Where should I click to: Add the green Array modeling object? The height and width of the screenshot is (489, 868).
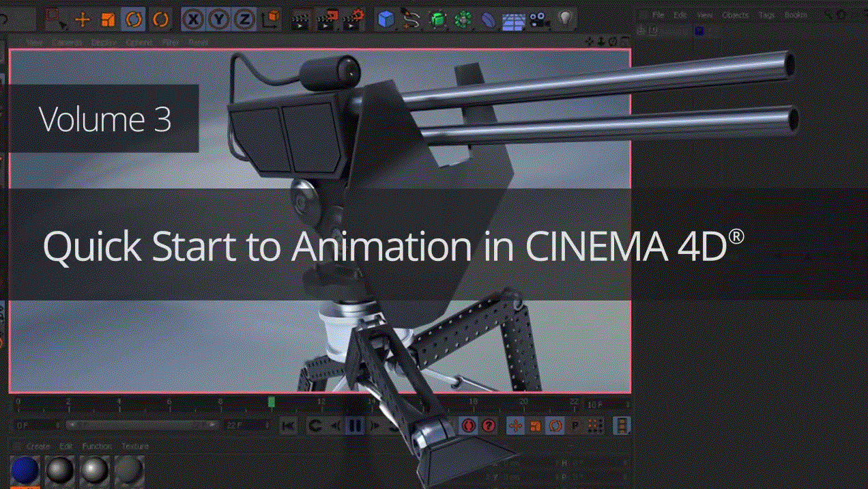coord(464,20)
